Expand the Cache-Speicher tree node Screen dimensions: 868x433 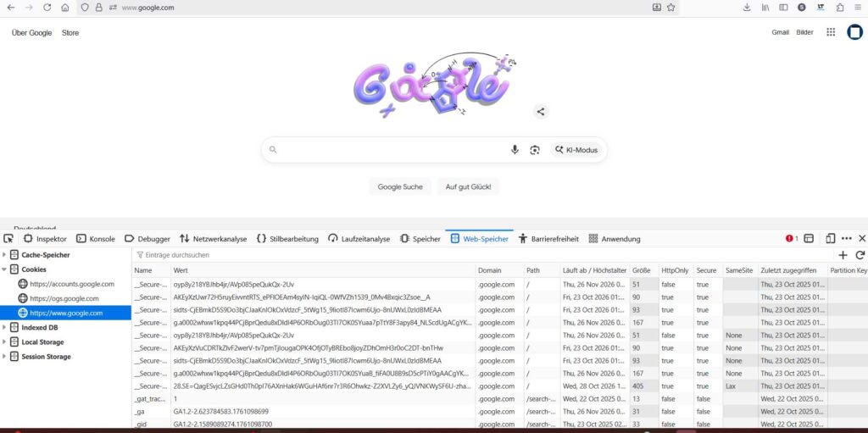pyautogui.click(x=4, y=255)
